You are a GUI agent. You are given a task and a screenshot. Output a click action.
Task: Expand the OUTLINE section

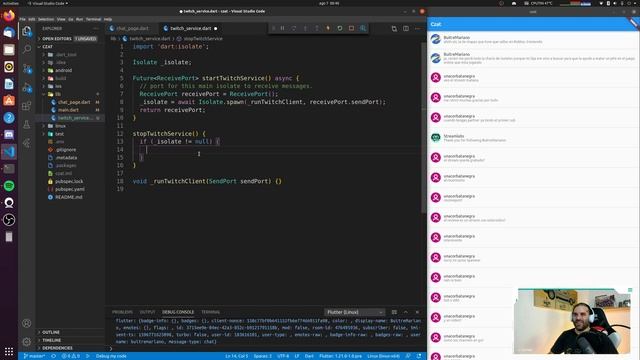coord(70,332)
